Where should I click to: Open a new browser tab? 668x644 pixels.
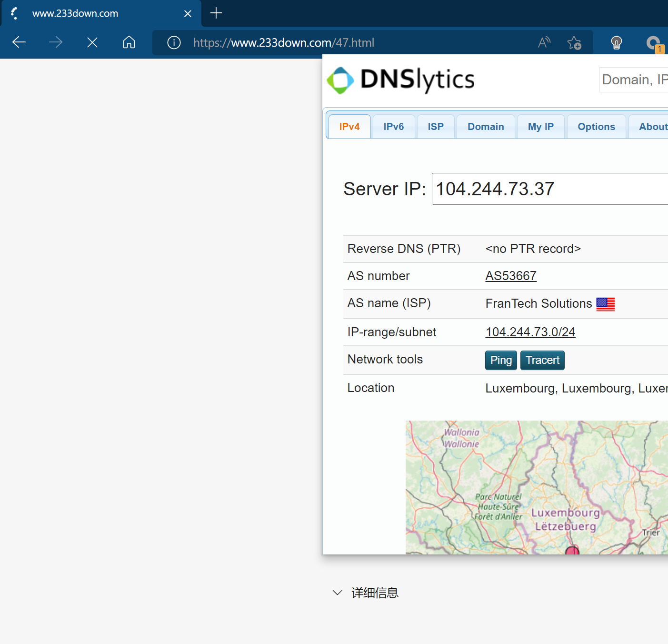click(x=216, y=13)
